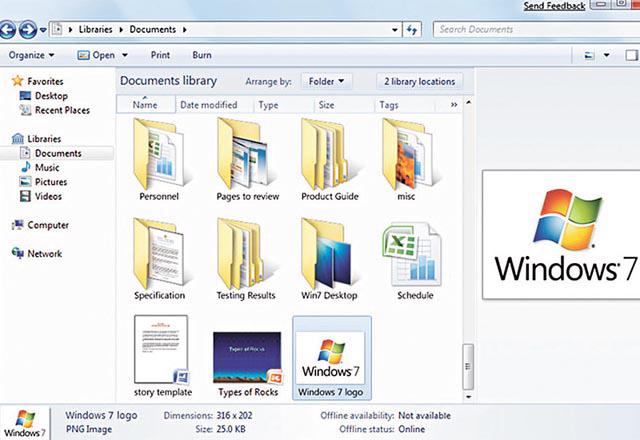Select the story template document

click(162, 356)
